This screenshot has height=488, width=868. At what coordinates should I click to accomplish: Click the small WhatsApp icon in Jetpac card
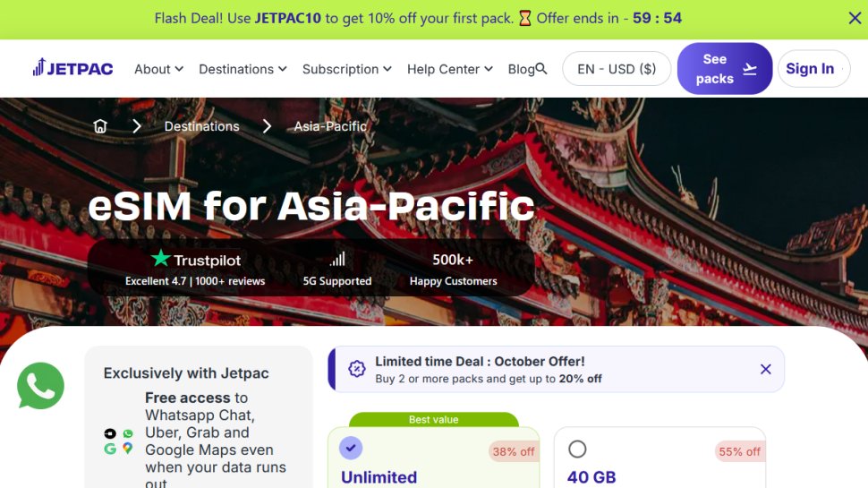128,433
